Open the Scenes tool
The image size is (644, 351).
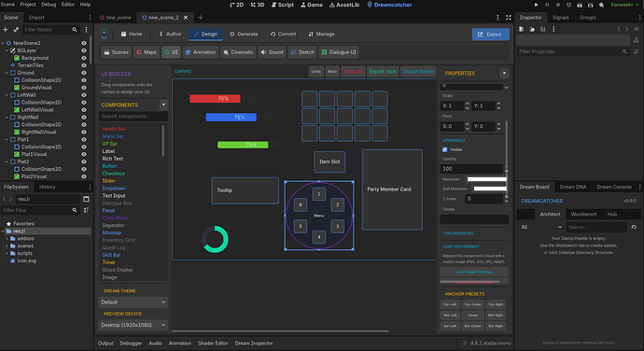tap(117, 52)
